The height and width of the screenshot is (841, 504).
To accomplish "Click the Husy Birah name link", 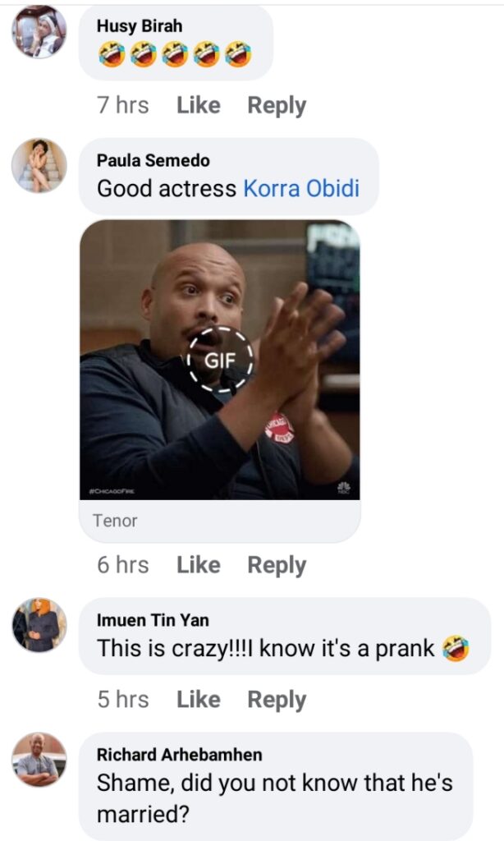I will tap(140, 25).
